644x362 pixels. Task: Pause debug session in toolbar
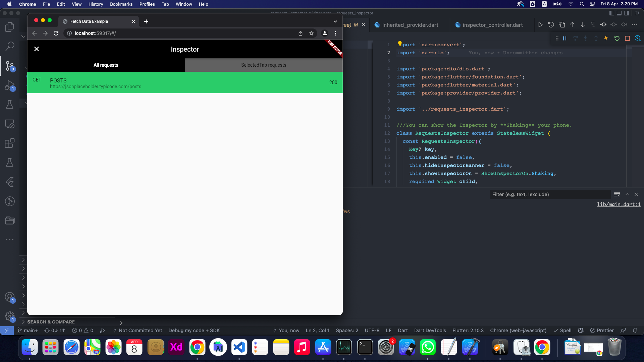click(x=565, y=38)
